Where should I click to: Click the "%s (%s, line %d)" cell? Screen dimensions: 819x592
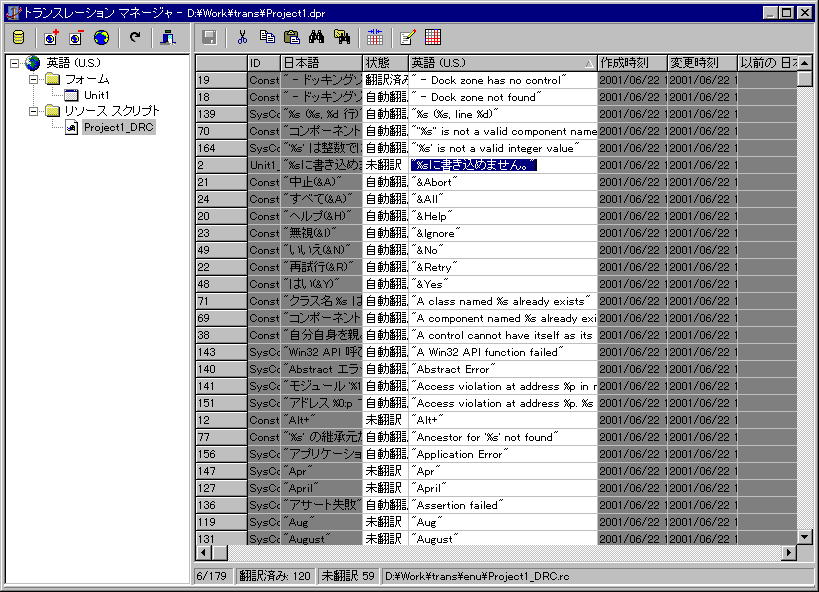coord(503,114)
